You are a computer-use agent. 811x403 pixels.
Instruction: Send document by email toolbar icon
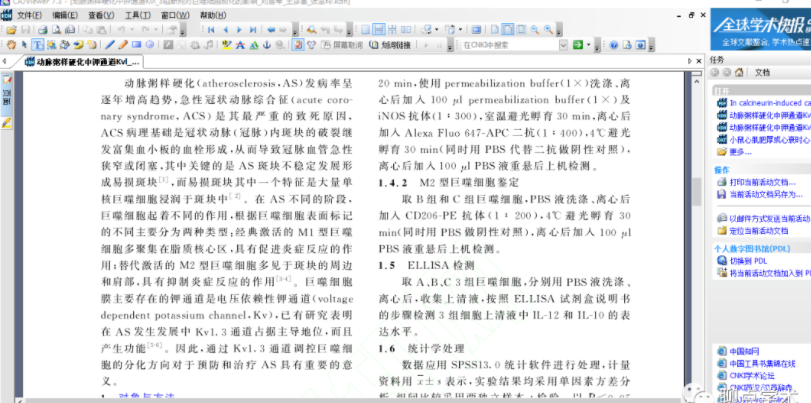click(70, 30)
